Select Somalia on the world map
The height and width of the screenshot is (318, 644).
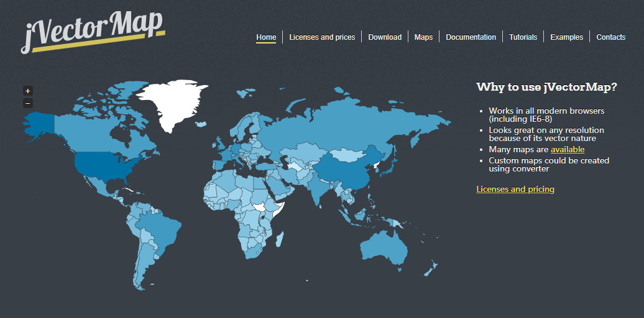tap(279, 211)
